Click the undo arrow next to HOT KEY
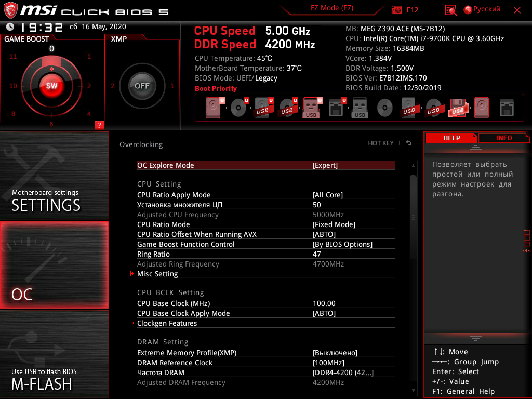The width and height of the screenshot is (532, 399). tap(409, 143)
